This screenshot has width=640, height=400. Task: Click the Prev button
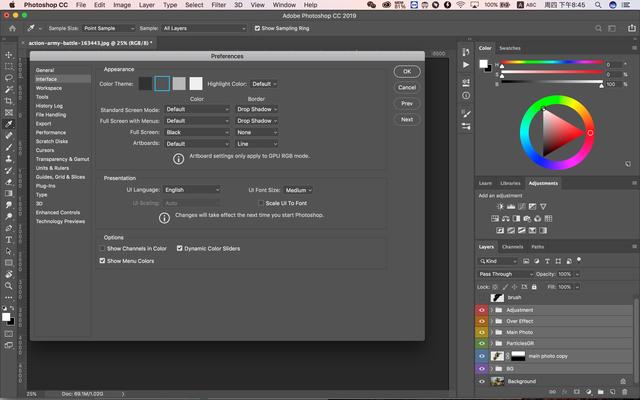[x=407, y=103]
